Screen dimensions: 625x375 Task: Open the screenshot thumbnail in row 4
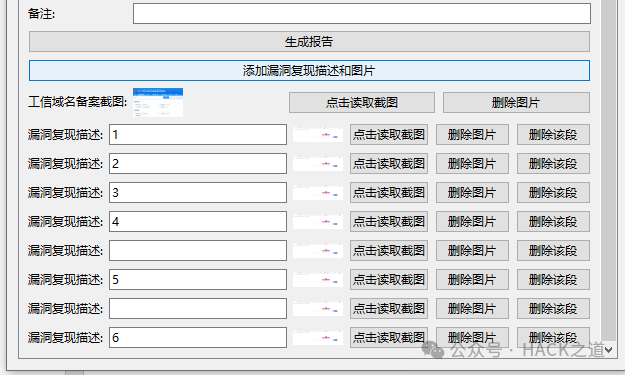(318, 222)
